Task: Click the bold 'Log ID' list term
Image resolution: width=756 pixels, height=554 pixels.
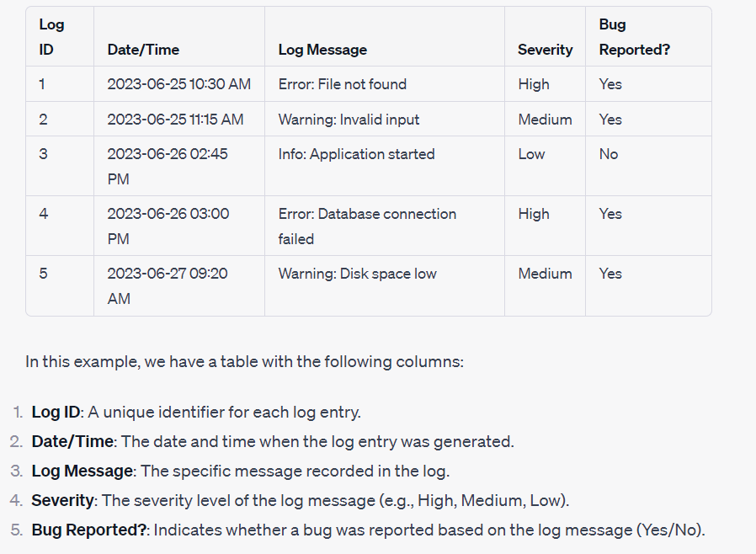Action: coord(56,413)
